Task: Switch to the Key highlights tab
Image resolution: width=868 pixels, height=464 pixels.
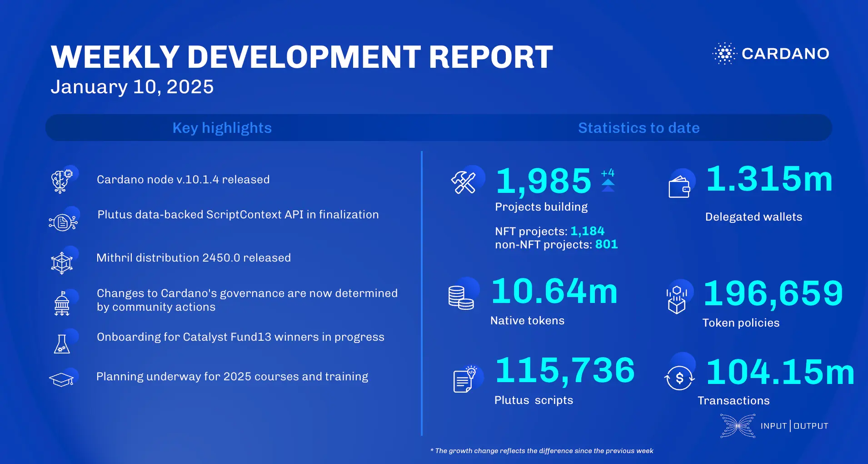Action: click(221, 128)
